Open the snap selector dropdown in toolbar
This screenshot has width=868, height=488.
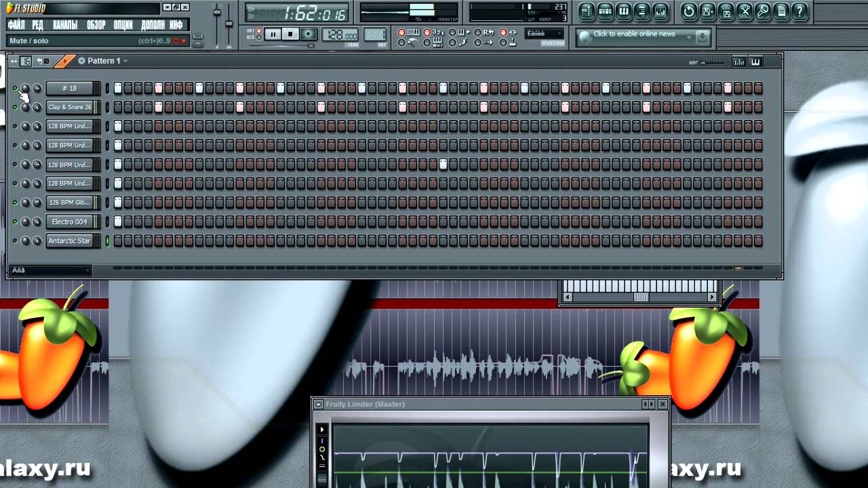545,33
